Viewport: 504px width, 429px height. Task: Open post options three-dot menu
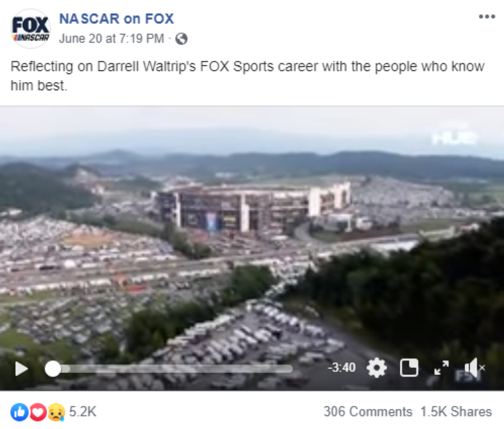click(486, 17)
